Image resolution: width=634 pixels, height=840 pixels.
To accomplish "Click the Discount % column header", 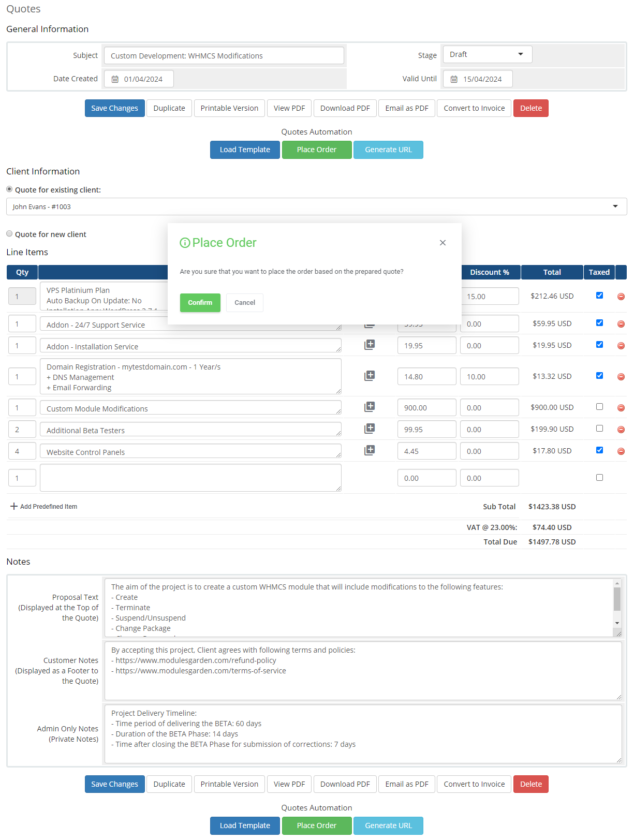I will [490, 272].
